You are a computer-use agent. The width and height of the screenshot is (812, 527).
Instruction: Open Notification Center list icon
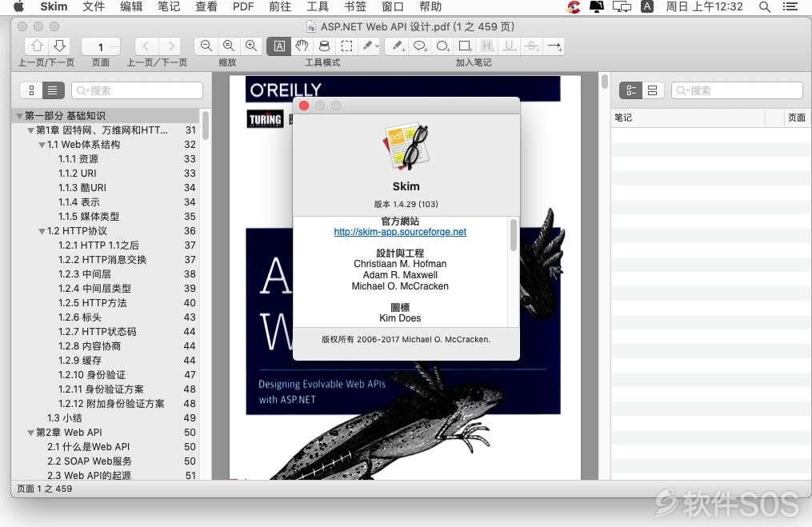click(x=790, y=6)
